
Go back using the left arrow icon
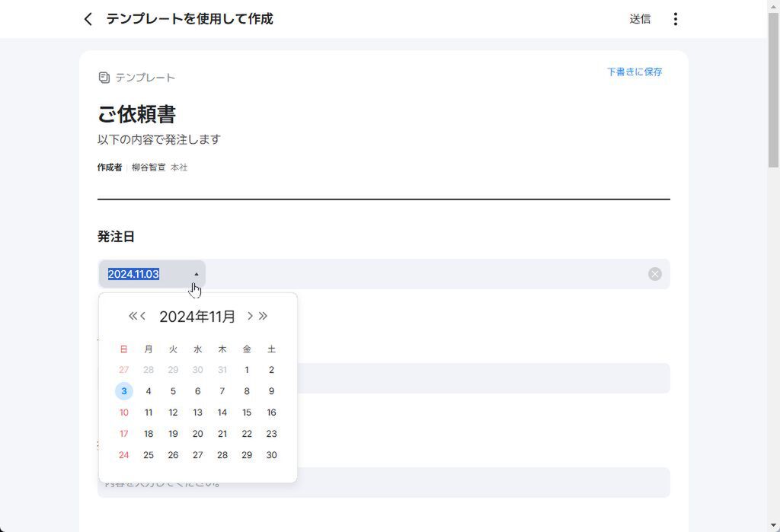click(x=88, y=19)
